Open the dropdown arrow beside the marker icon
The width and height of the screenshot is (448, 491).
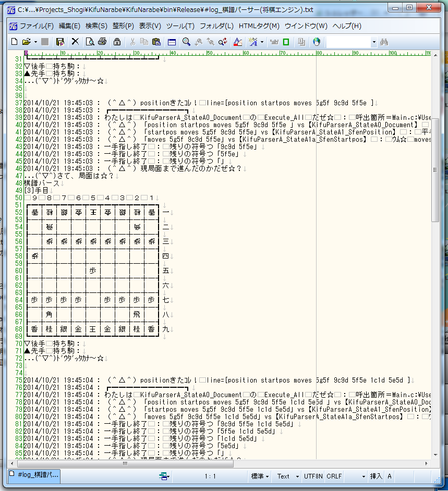coord(262,42)
